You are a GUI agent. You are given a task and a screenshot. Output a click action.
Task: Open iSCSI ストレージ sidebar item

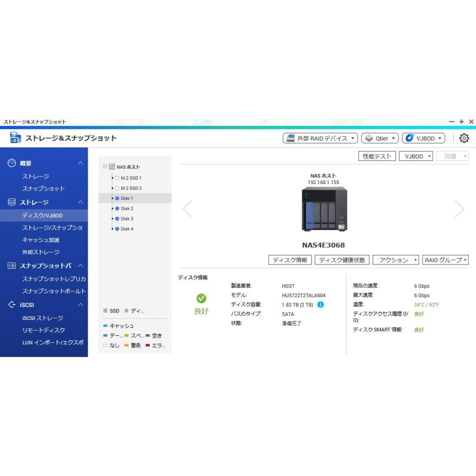pyautogui.click(x=42, y=318)
